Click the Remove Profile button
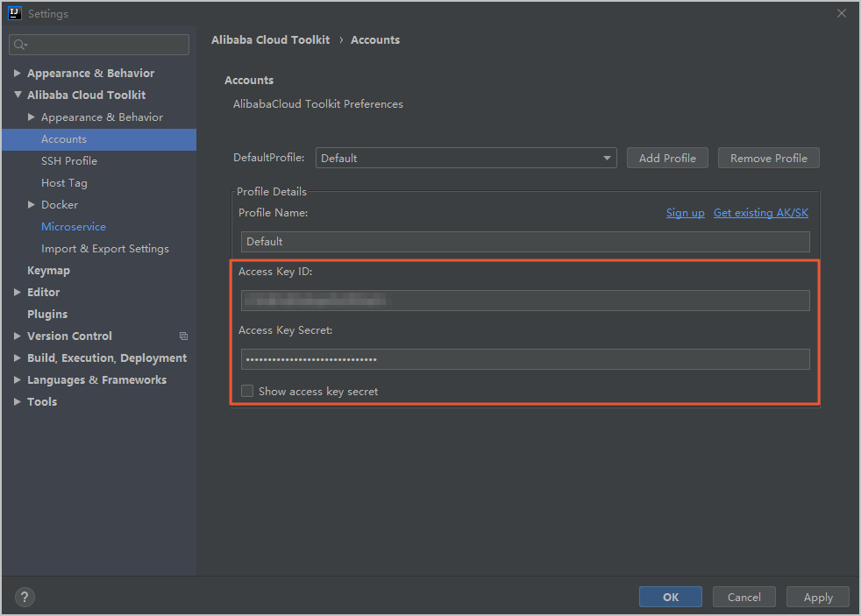The width and height of the screenshot is (861, 616). click(768, 159)
